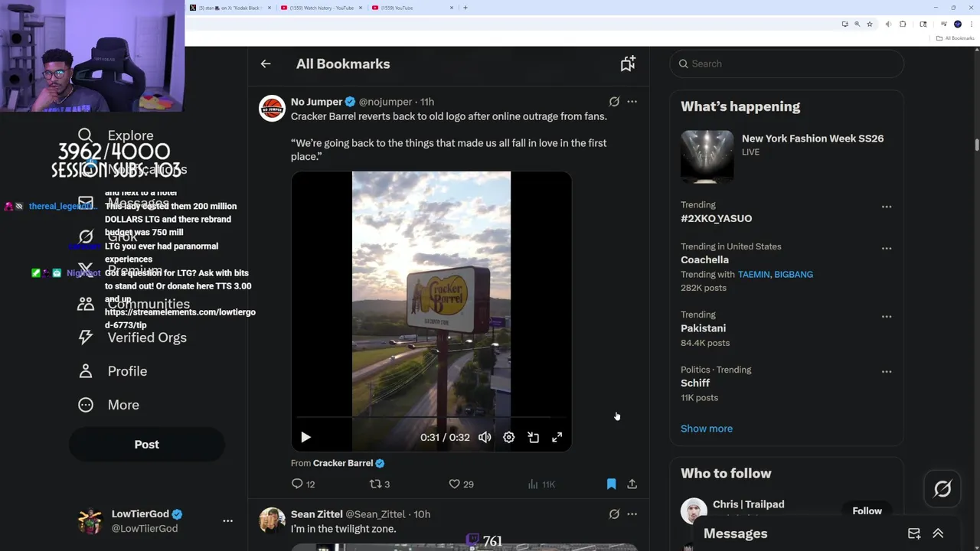Screen dimensions: 980x551
Task: Switch to Watch history YouTube tab
Action: pyautogui.click(x=322, y=8)
